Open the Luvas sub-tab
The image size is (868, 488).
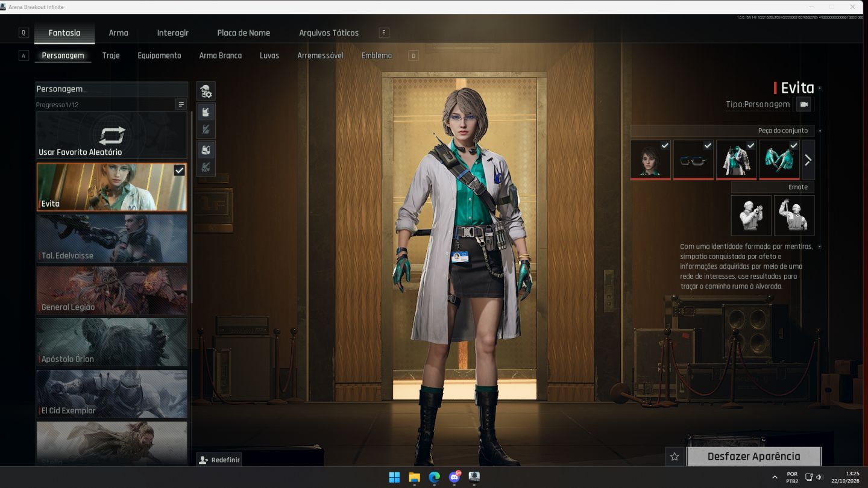coord(269,55)
